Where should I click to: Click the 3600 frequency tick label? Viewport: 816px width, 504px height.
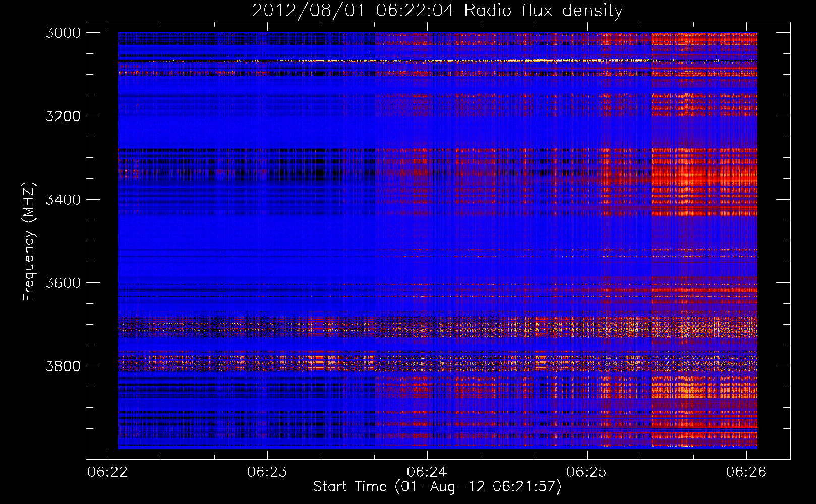coord(63,283)
